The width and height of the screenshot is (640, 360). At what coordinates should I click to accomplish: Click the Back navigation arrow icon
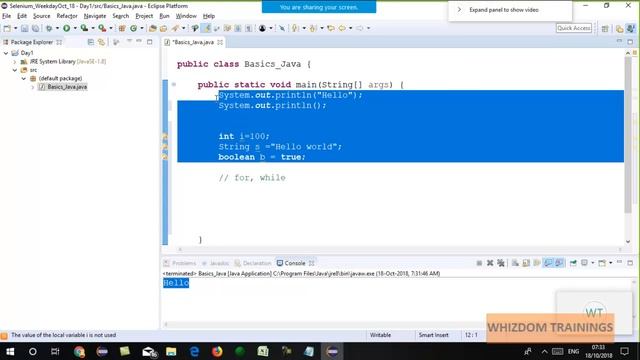[x=342, y=28]
